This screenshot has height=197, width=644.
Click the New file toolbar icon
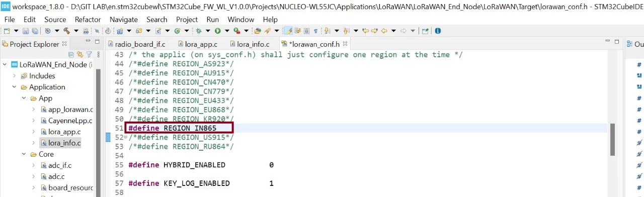point(7,31)
